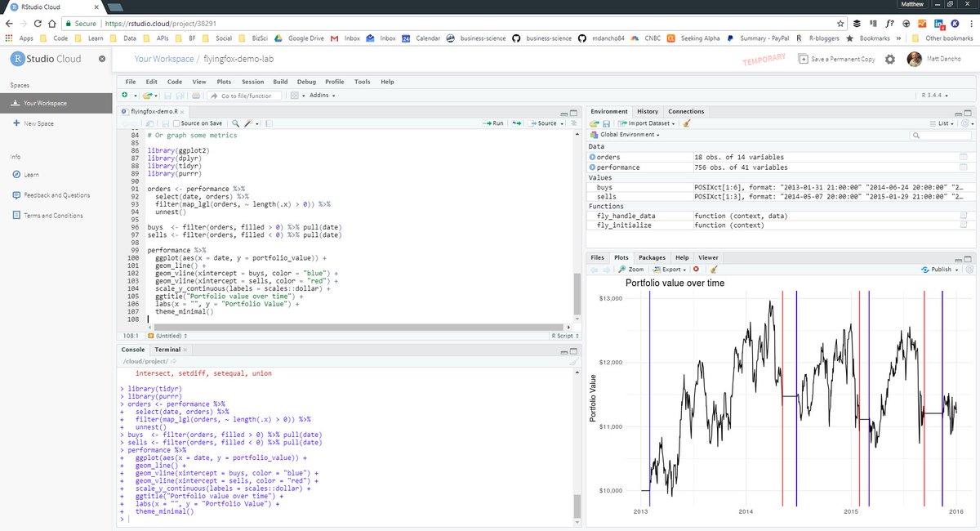The height and width of the screenshot is (531, 980).
Task: Click the print icon in the main toolbar
Action: click(195, 96)
